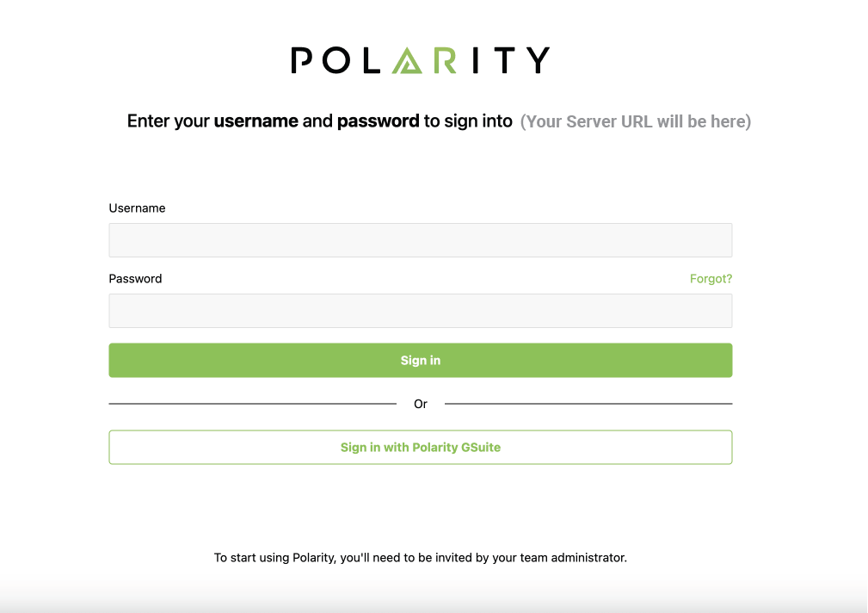Click the "Or" separator text
Screen dimensions: 868x613
click(421, 404)
